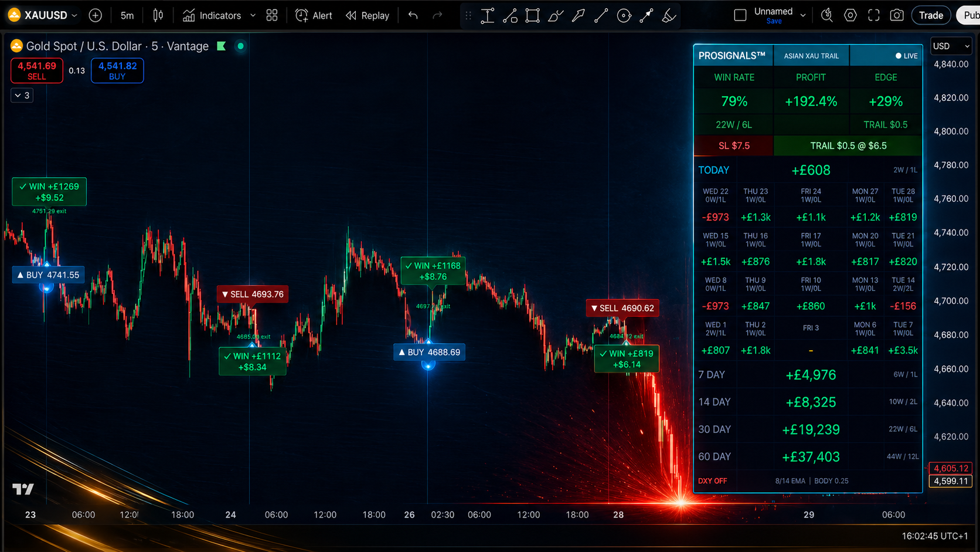This screenshot has width=980, height=552.
Task: Click the 14 DAY +£8,325 value
Action: point(811,402)
